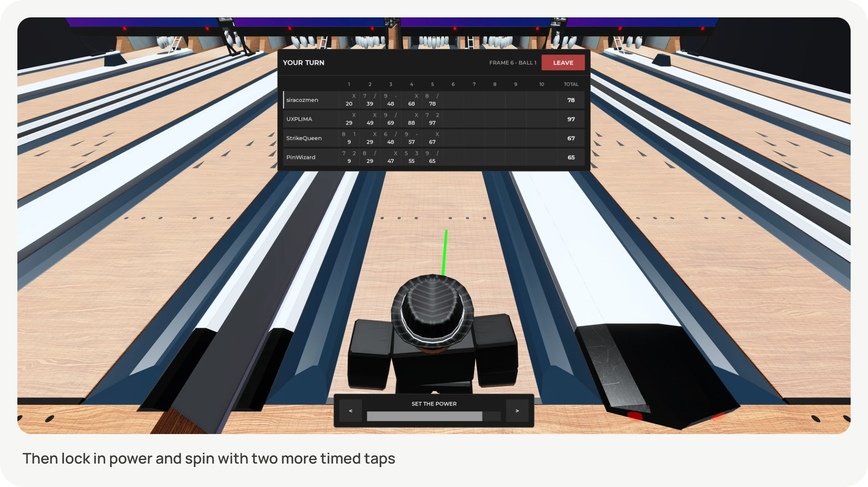The width and height of the screenshot is (868, 487).
Task: Select the StrikeQueen player name
Action: pos(304,138)
